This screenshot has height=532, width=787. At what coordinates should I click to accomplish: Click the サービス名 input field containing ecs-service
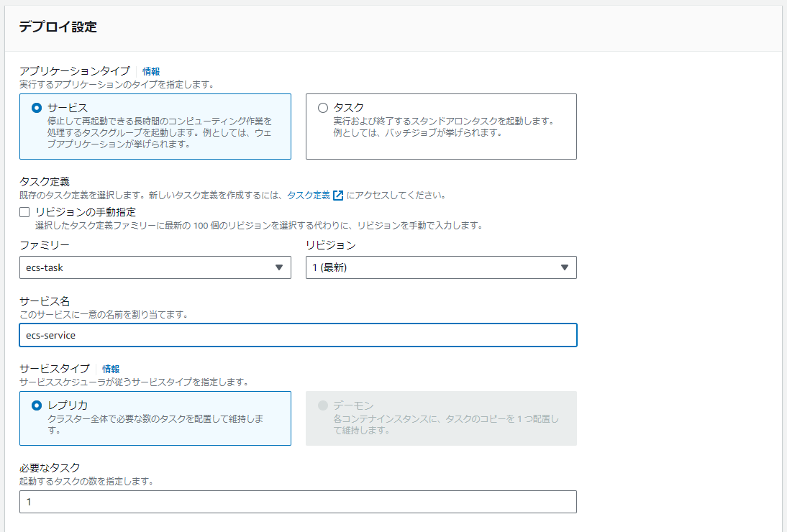click(298, 335)
